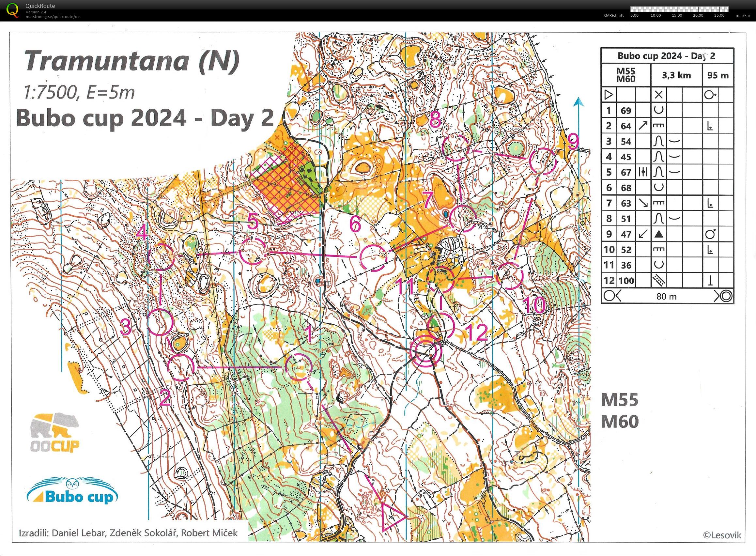Click control circle 6 on the map
The image size is (756, 556).
(x=373, y=258)
